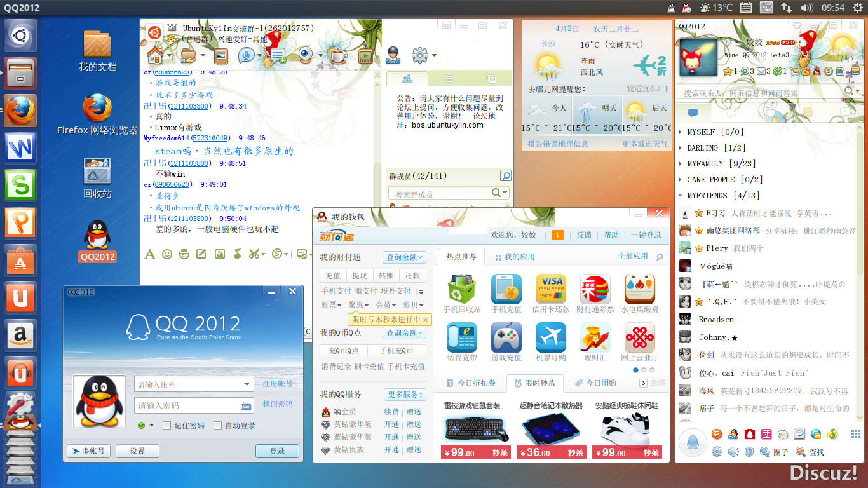This screenshot has height=488, width=868.
Task: Insert a picture into the group chat
Action: point(219,254)
